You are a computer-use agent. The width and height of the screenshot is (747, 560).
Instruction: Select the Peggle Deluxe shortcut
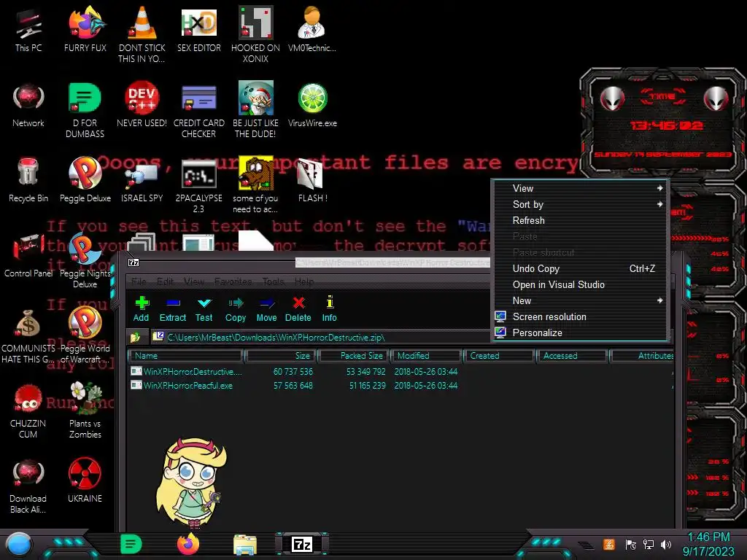point(85,180)
